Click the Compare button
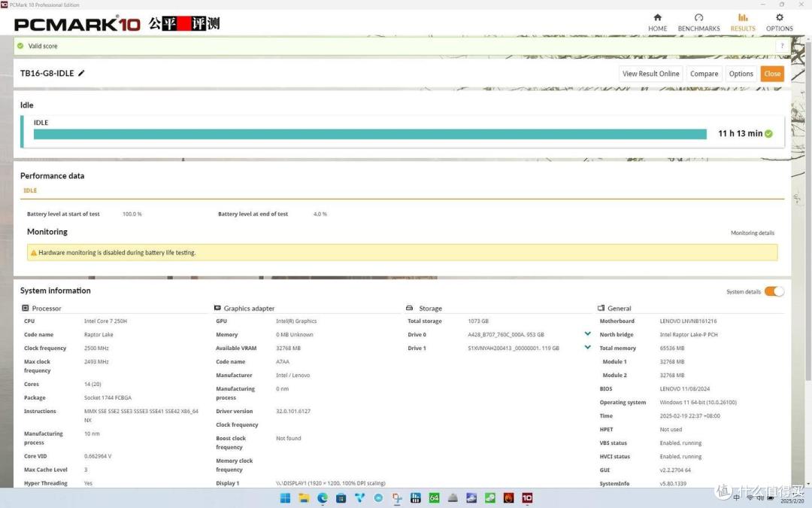 coord(704,74)
